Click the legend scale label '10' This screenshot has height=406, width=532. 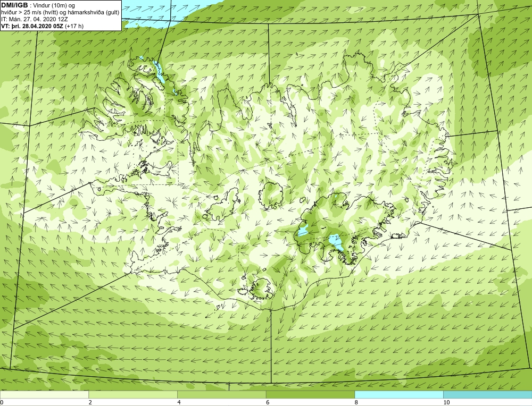(x=446, y=402)
